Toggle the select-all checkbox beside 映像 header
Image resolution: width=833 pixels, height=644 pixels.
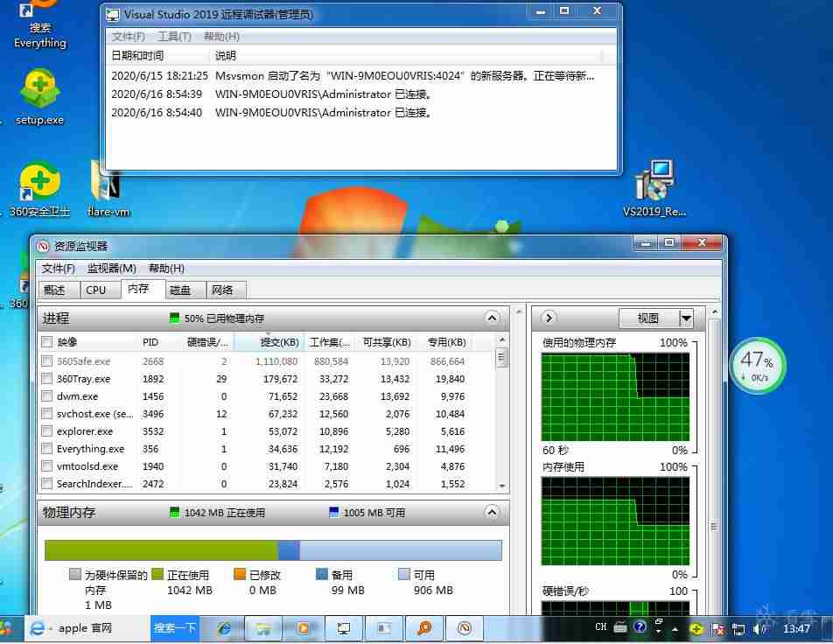(x=46, y=342)
